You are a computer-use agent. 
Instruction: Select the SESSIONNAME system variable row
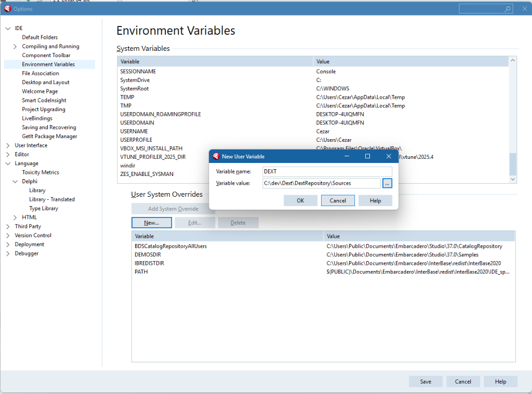313,72
